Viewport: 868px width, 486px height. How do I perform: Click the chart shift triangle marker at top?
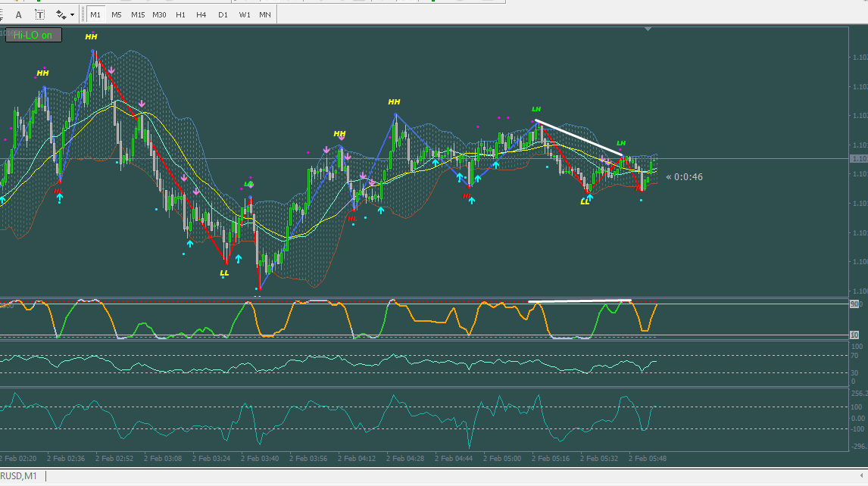click(x=648, y=29)
